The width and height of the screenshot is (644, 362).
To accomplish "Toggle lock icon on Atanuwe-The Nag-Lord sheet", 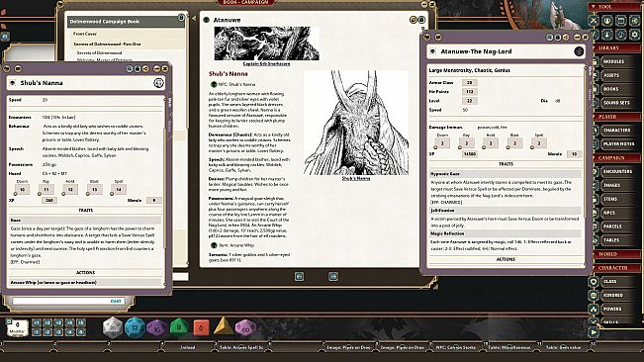I will tap(558, 37).
